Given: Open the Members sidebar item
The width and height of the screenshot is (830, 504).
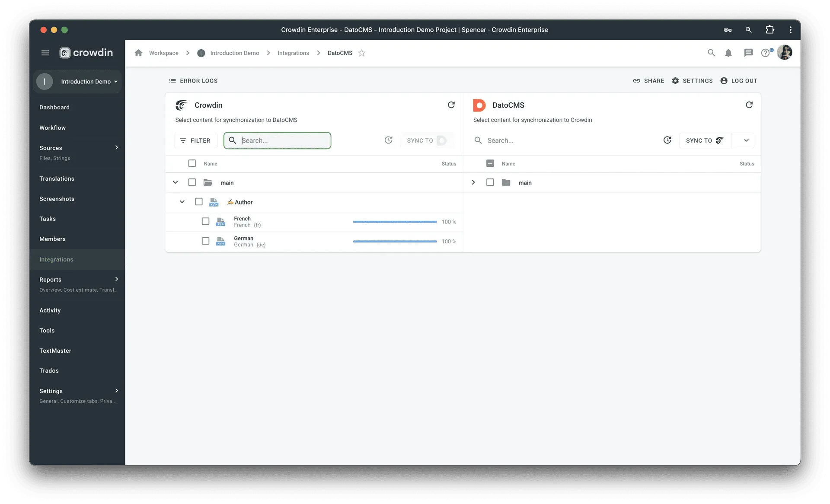Looking at the screenshot, I should pyautogui.click(x=52, y=239).
